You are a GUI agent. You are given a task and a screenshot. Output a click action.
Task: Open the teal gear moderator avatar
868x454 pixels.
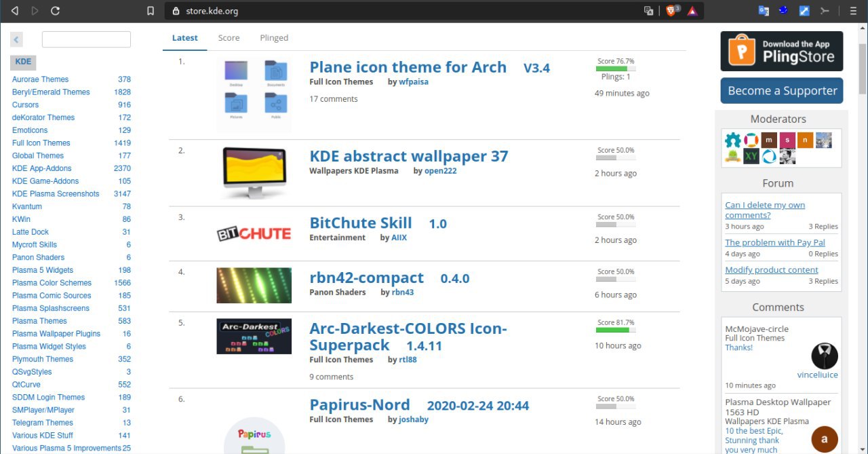point(732,140)
